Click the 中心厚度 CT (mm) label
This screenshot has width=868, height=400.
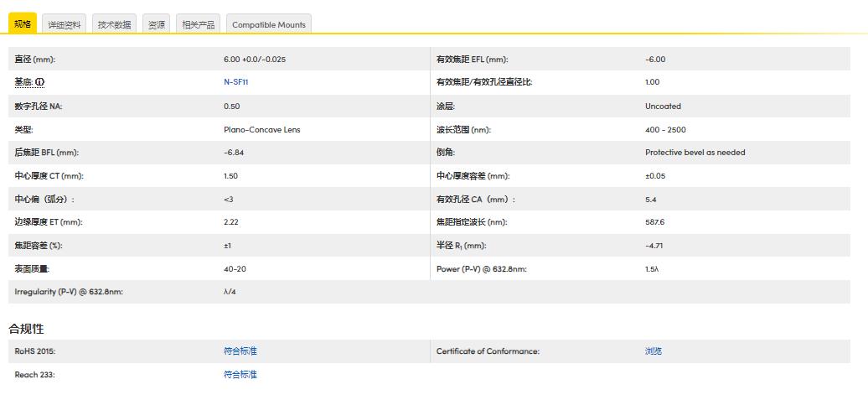point(49,176)
